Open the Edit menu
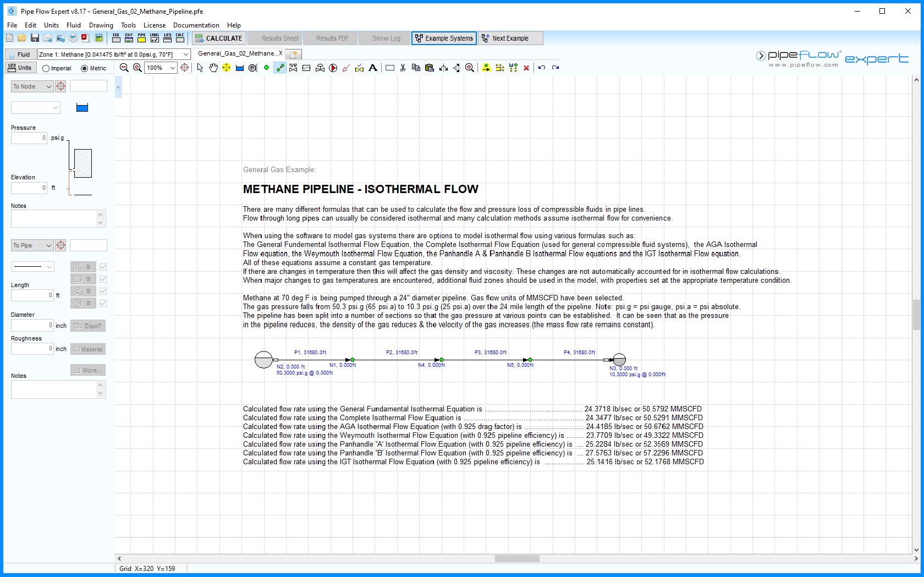924x577 pixels. tap(30, 25)
